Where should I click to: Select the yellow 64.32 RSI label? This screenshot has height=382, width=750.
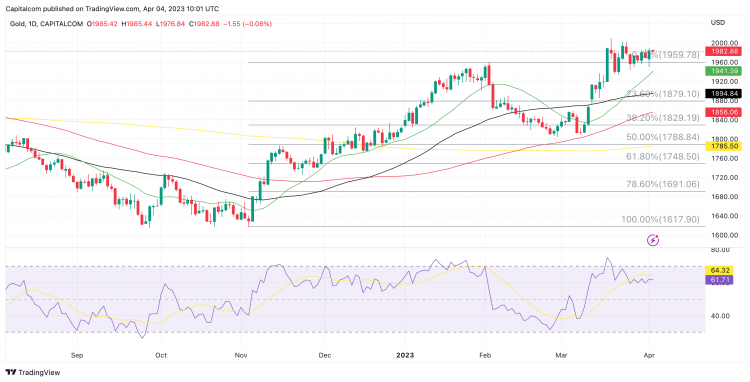719,271
